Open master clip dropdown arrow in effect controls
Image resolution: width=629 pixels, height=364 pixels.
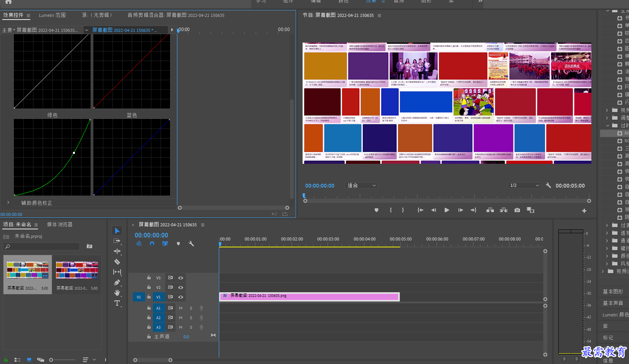86,30
